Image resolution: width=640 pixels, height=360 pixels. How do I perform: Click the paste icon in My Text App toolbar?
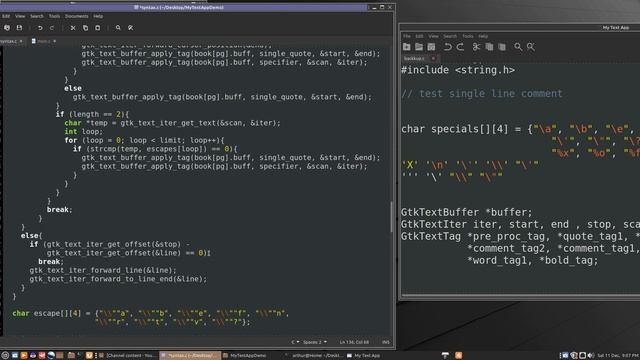[x=502, y=47]
